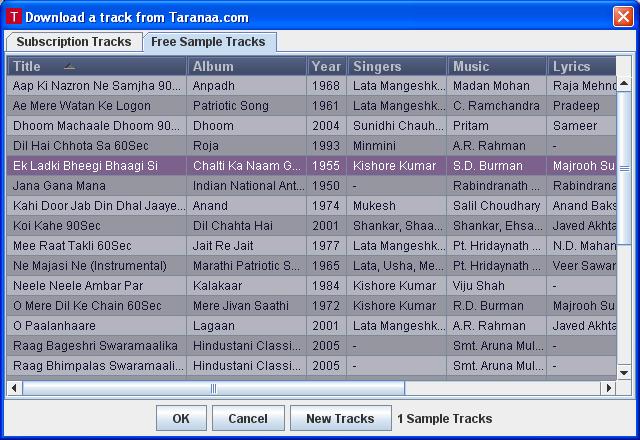Click the vertical scrollbar thumb
Viewport: 640px width, 440px height.
[x=624, y=168]
